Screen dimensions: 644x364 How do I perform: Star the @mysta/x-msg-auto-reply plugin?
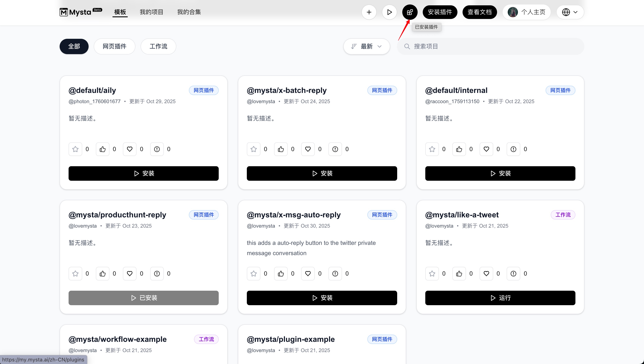click(x=253, y=273)
